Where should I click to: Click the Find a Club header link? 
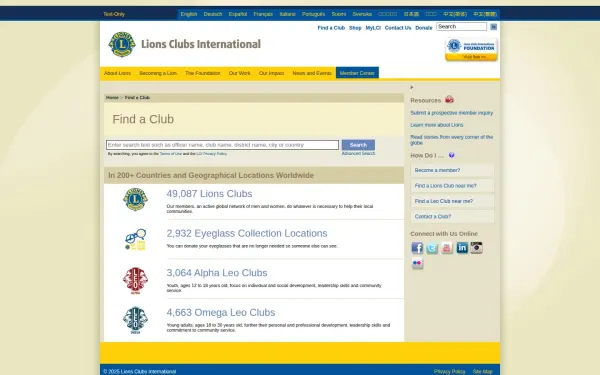coord(331,28)
